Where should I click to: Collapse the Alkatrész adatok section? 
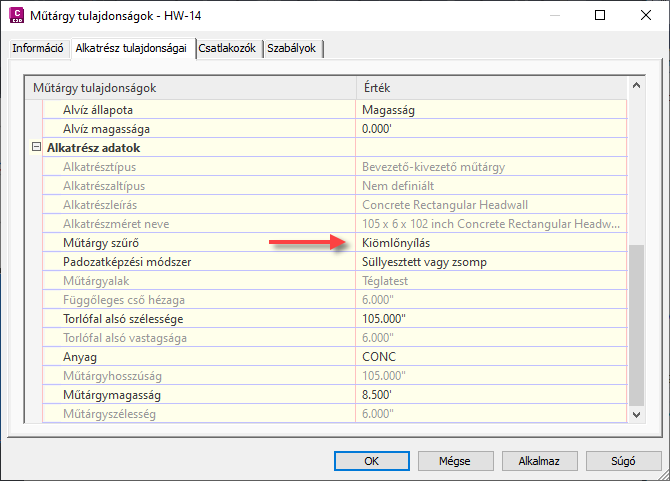tap(37, 147)
